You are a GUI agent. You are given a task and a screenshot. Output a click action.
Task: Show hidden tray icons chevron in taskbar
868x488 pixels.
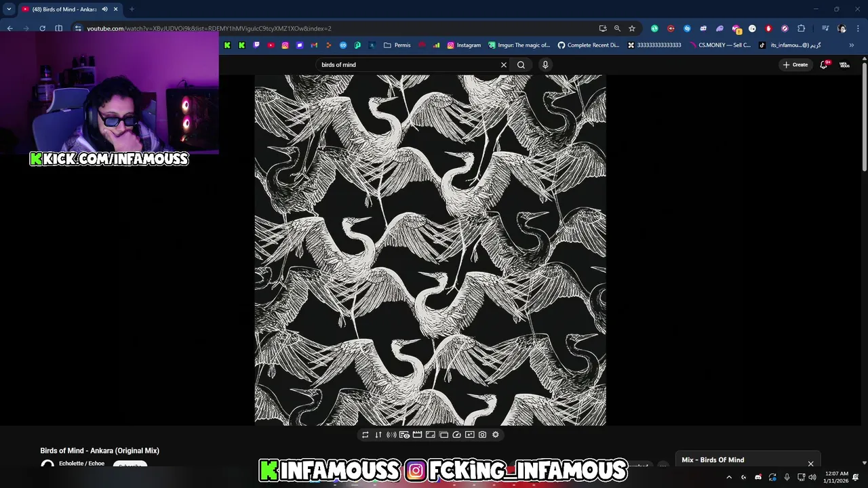click(729, 477)
